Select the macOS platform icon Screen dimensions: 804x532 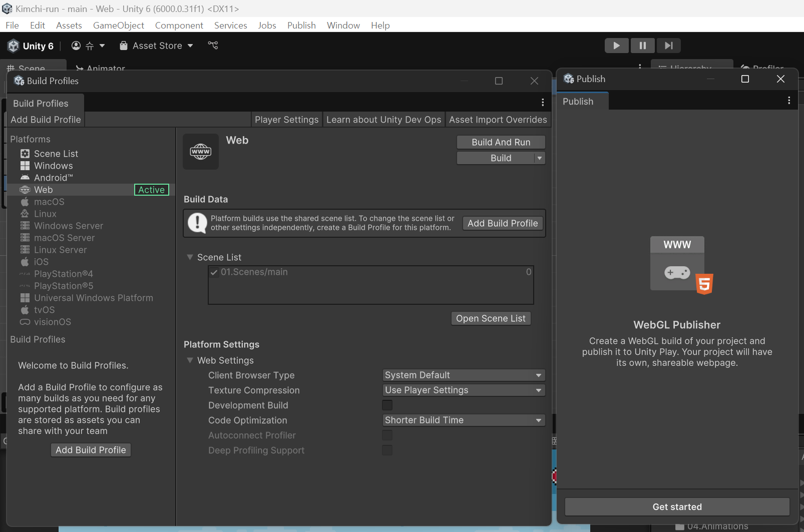25,202
